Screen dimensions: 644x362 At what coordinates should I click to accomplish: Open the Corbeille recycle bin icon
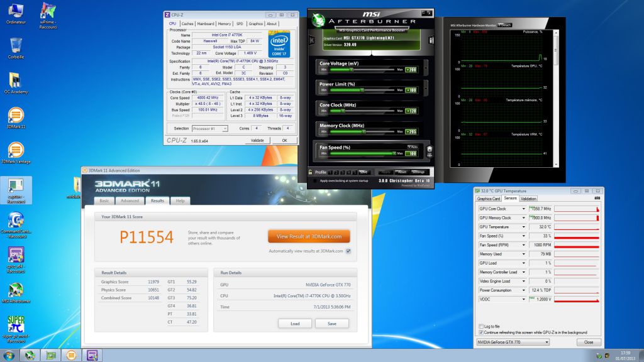pos(16,48)
